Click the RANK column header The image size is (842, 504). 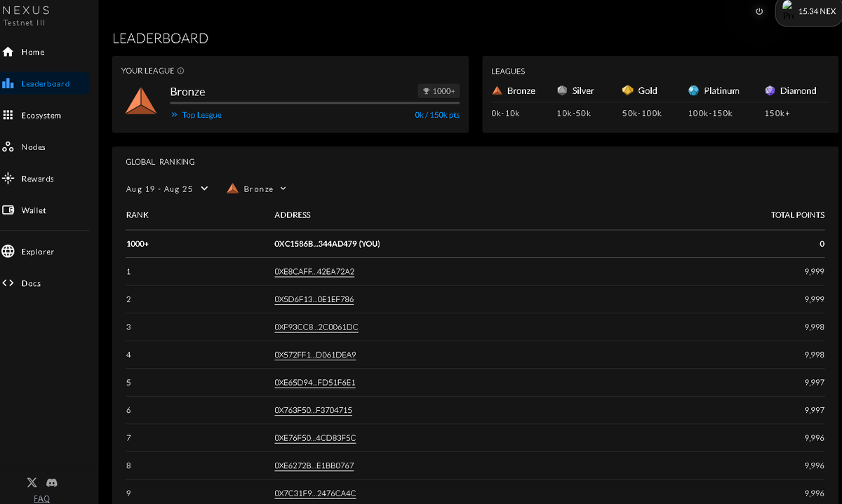[x=137, y=215]
